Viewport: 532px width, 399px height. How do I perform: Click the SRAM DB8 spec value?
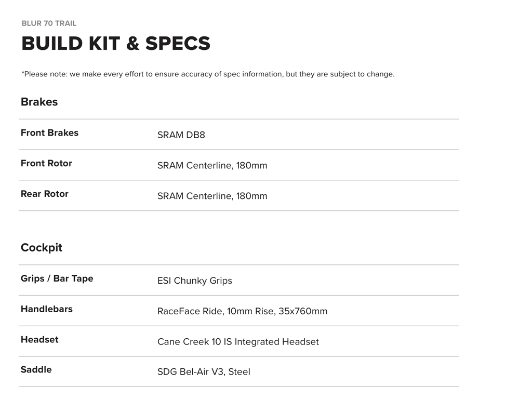coord(181,135)
